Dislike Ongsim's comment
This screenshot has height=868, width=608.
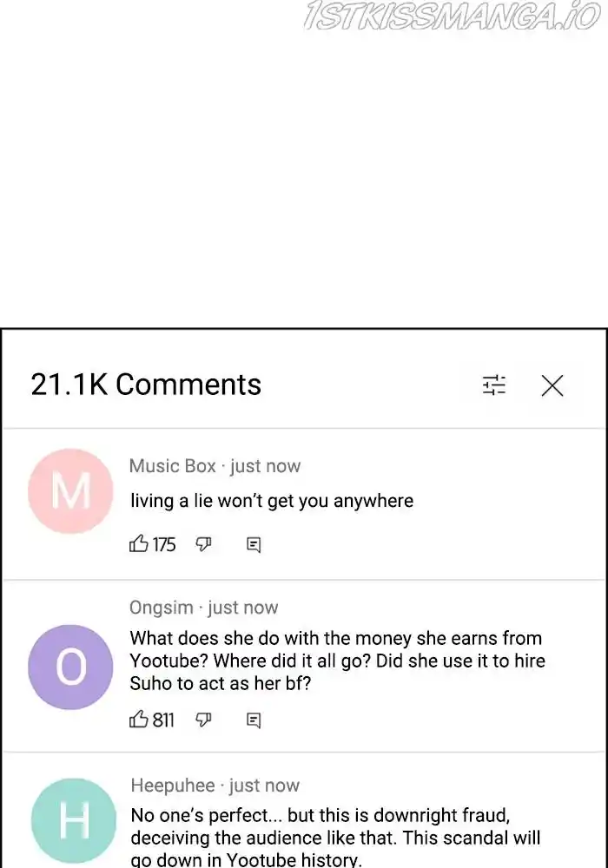[204, 720]
